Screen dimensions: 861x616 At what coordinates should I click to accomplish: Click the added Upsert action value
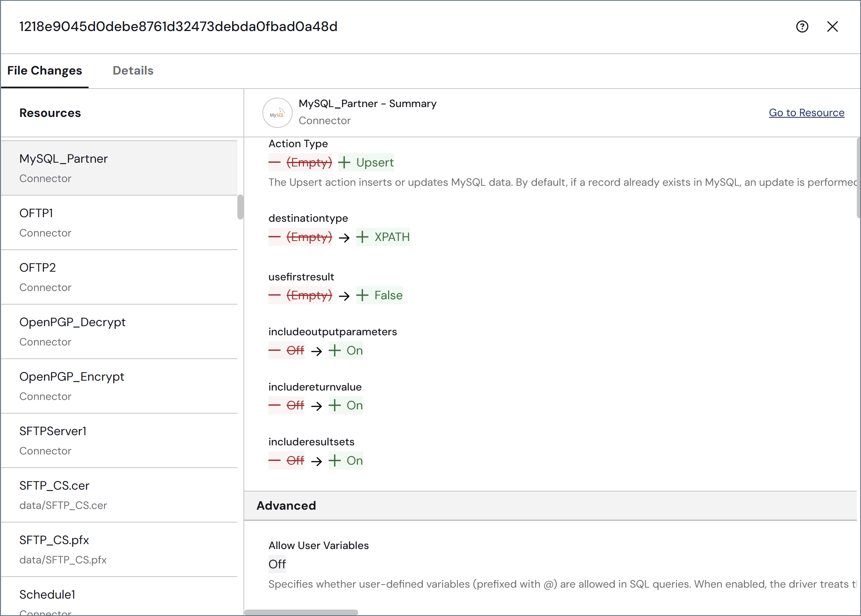click(x=366, y=162)
